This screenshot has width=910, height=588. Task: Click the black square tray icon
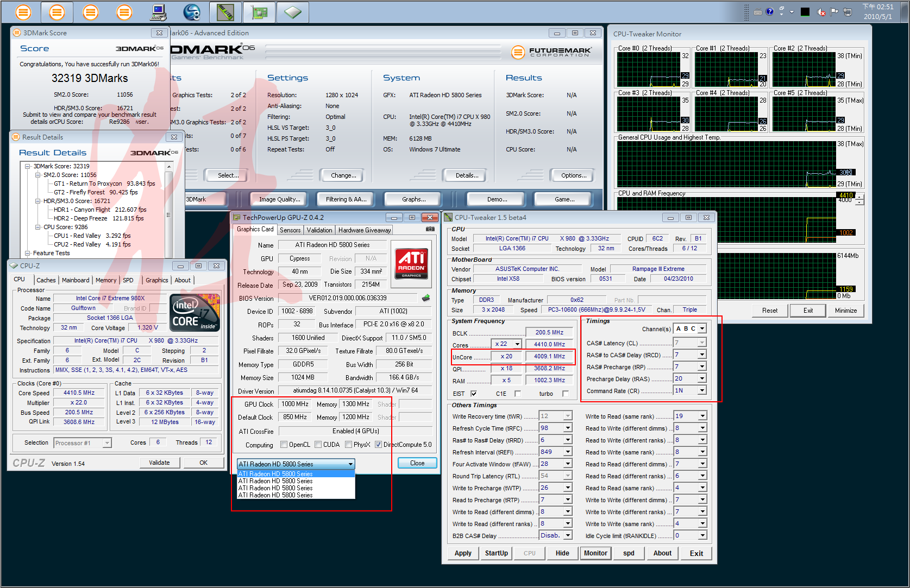tap(805, 11)
